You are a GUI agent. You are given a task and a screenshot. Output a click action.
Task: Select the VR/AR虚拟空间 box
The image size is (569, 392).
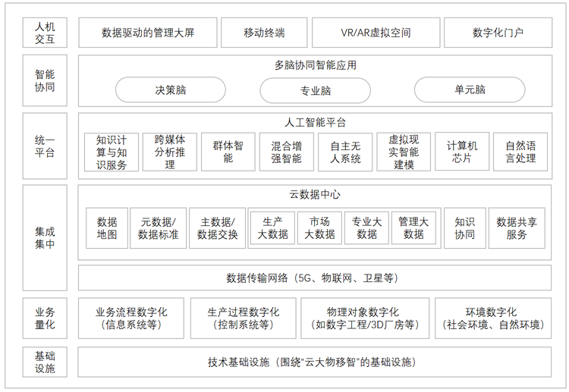click(376, 33)
